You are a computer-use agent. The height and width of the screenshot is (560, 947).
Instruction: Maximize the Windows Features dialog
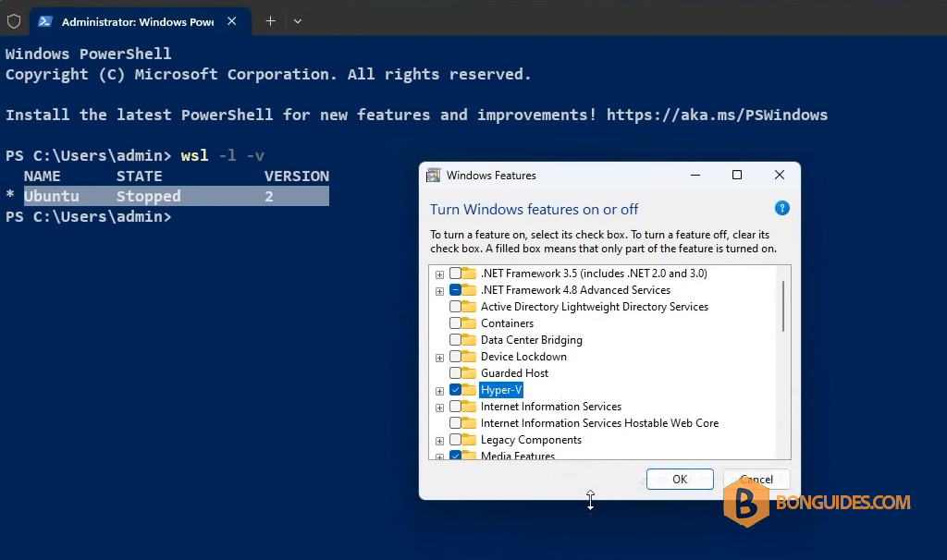(737, 175)
